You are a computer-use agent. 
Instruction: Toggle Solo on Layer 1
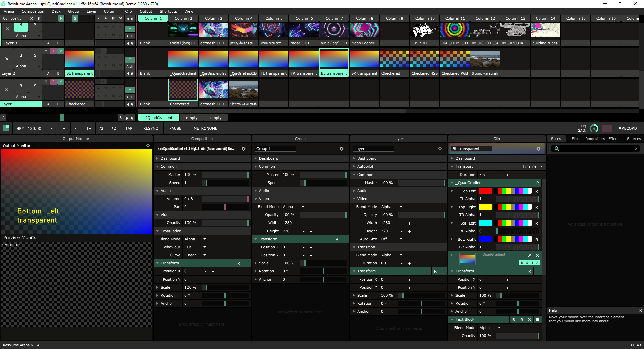click(35, 86)
